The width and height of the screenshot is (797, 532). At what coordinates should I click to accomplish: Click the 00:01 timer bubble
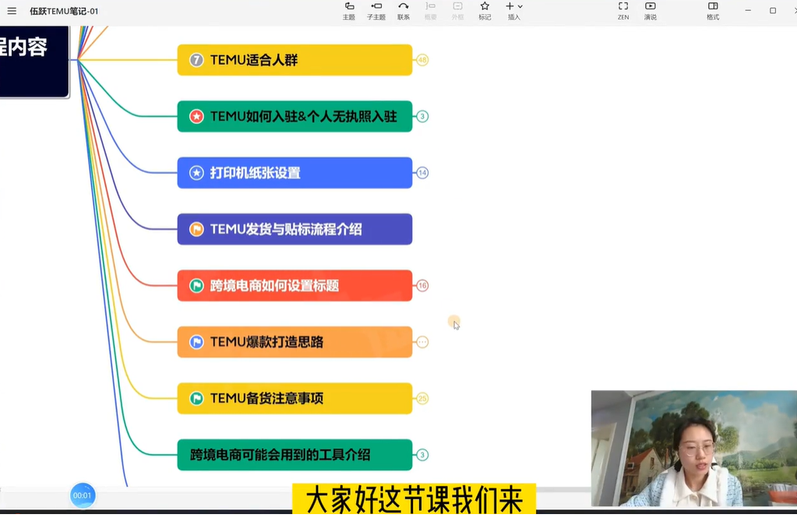[82, 494]
